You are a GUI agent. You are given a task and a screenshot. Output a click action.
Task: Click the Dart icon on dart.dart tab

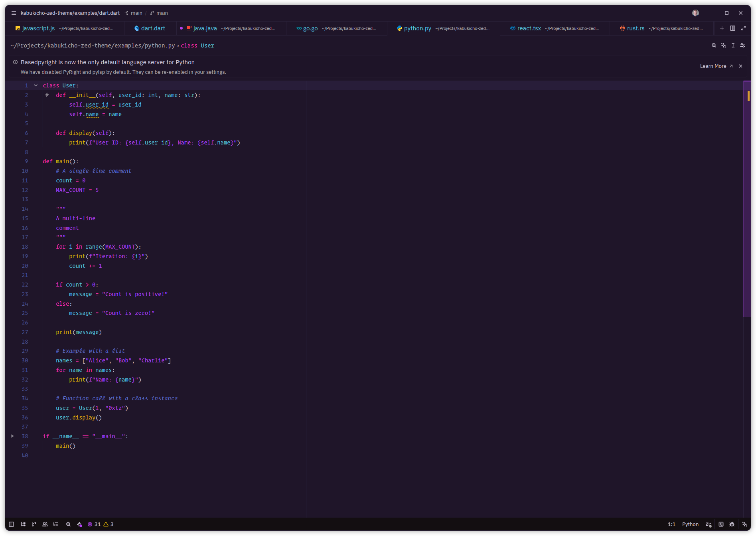(x=137, y=28)
